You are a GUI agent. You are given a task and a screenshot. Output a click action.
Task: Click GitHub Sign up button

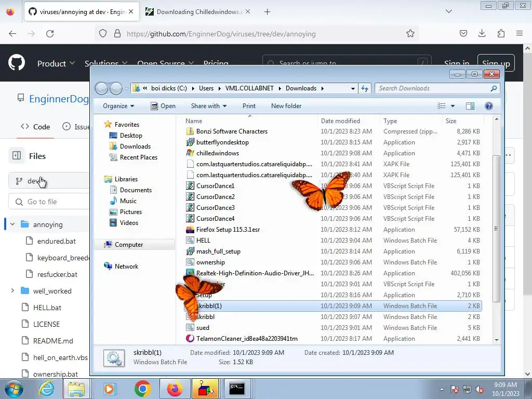[496, 63]
